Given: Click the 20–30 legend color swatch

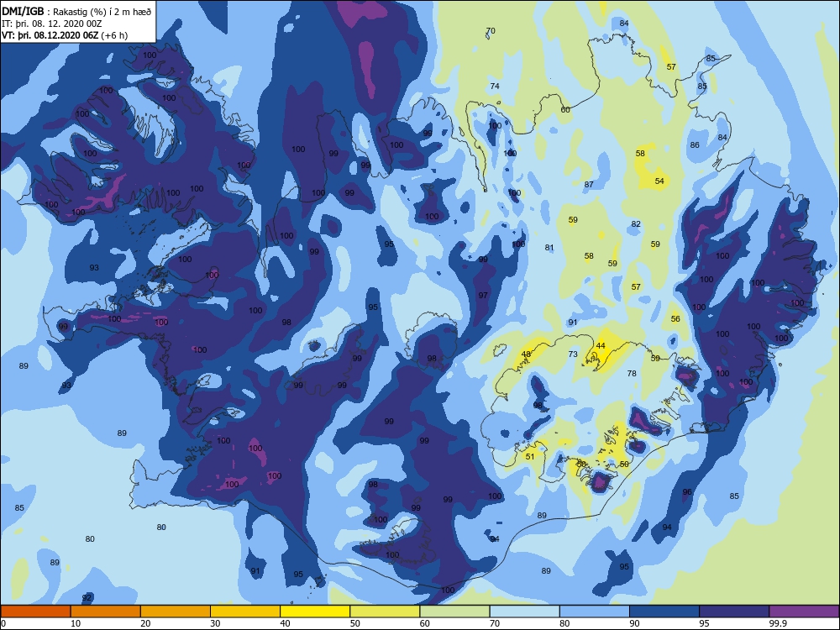Looking at the screenshot, I should click(176, 612).
